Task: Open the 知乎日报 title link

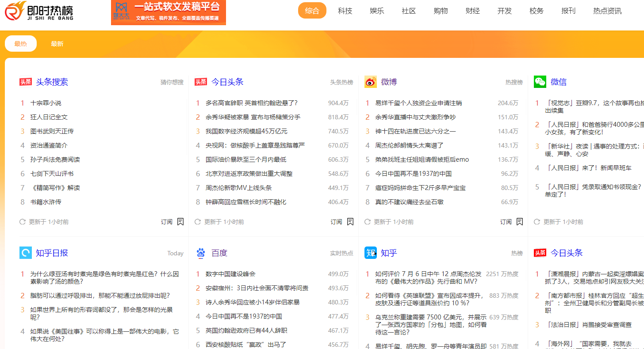Action: 52,253
